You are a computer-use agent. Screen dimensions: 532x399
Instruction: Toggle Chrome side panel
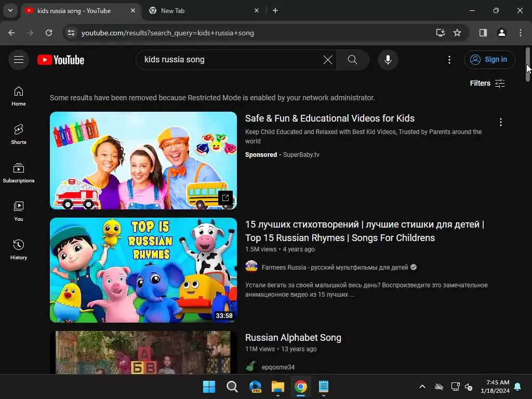coord(483,33)
